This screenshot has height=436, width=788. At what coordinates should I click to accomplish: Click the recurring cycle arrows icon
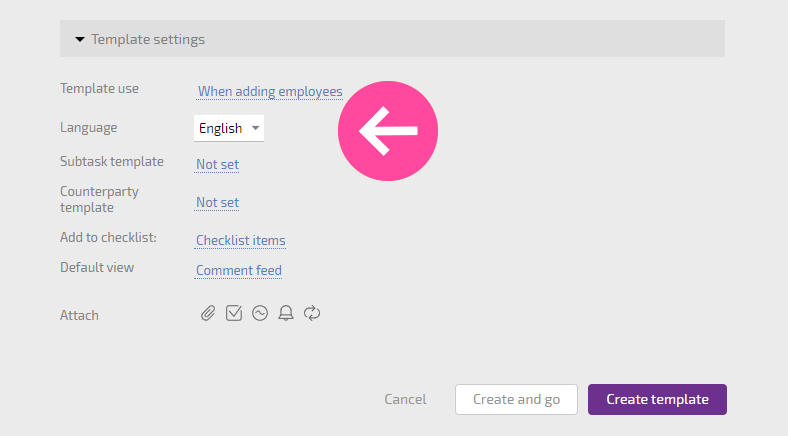click(x=312, y=313)
